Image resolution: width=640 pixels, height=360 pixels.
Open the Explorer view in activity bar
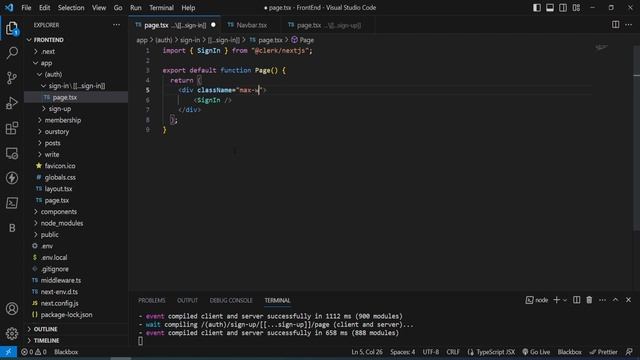tap(12, 29)
